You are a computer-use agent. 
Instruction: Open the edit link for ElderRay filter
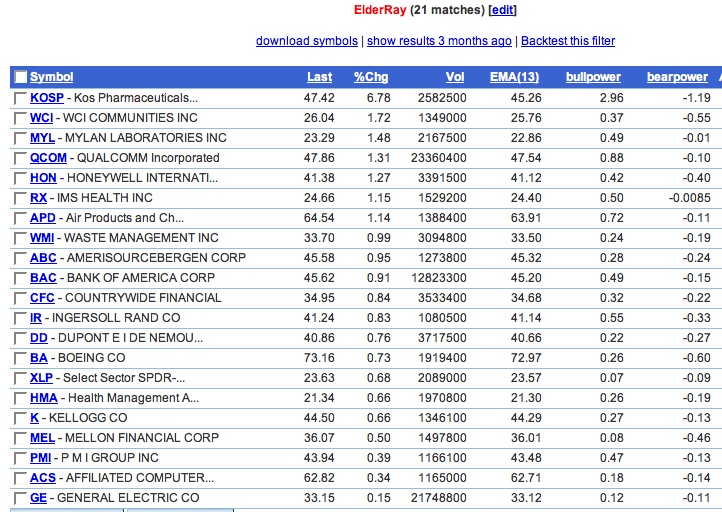point(502,10)
